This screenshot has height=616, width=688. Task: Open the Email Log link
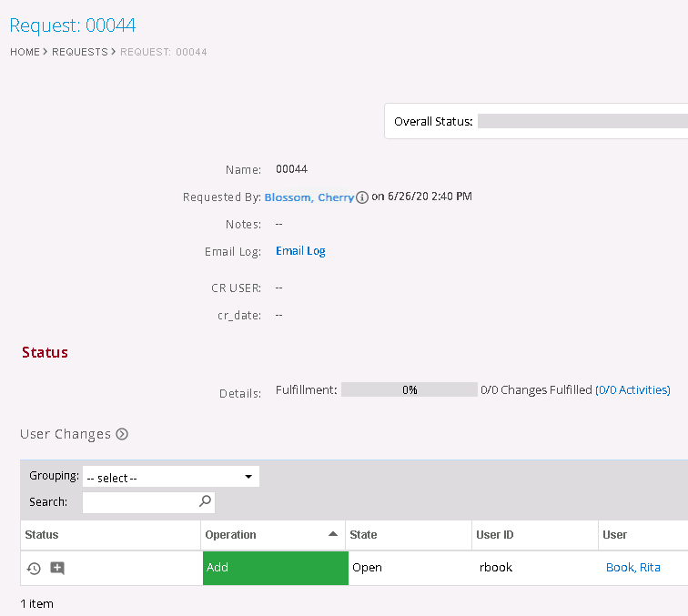(x=300, y=251)
